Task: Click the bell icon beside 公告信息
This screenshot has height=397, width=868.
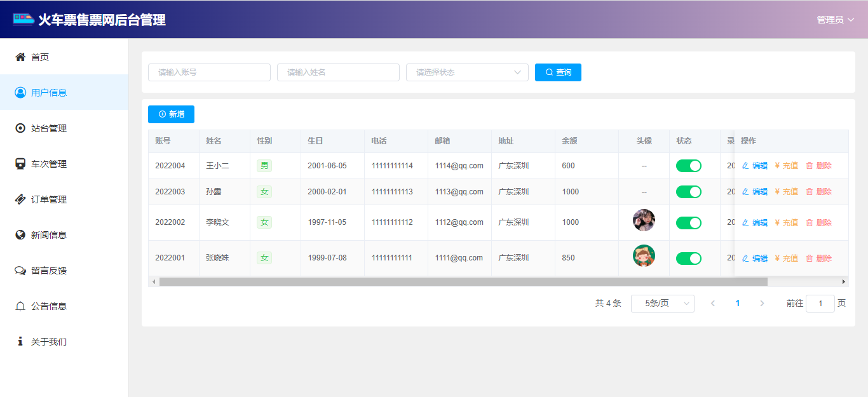Action: pos(20,306)
